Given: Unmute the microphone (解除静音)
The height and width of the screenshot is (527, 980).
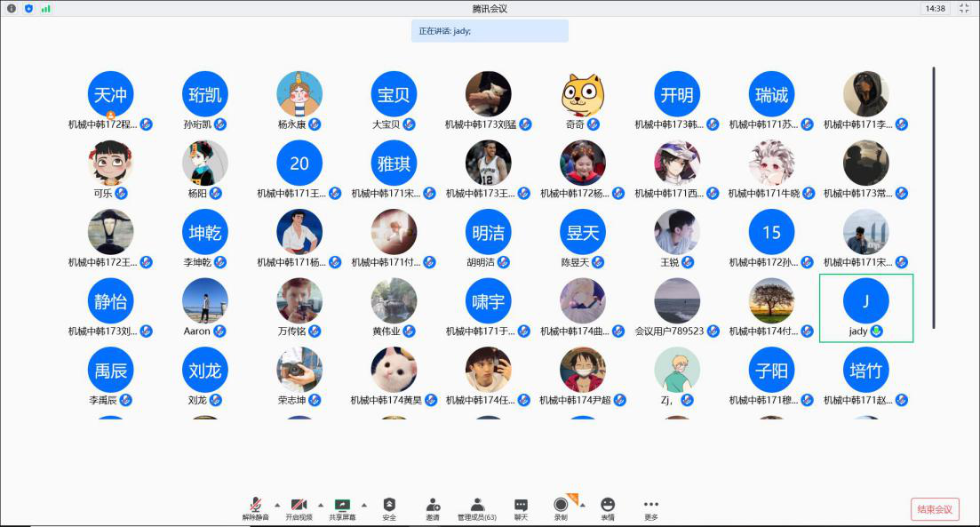Looking at the screenshot, I should (x=255, y=507).
